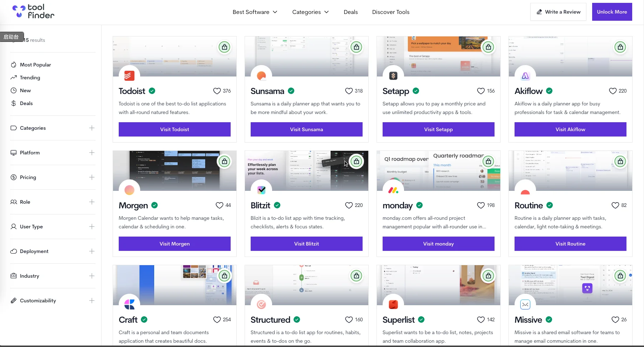The width and height of the screenshot is (644, 347).
Task: Click the Akiflow app logo icon
Action: coord(525,76)
